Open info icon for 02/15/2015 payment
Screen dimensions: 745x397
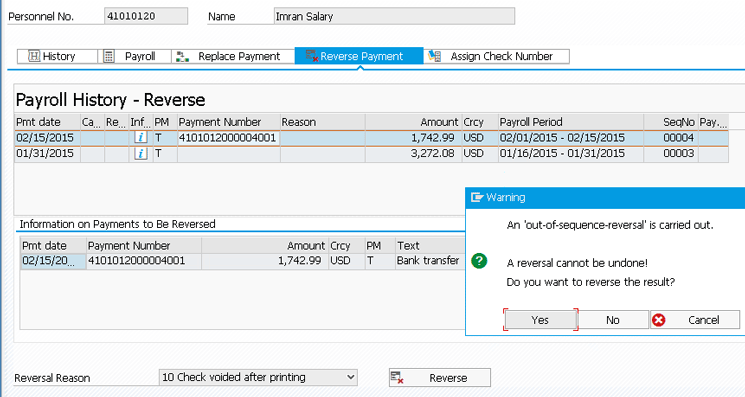coord(141,138)
